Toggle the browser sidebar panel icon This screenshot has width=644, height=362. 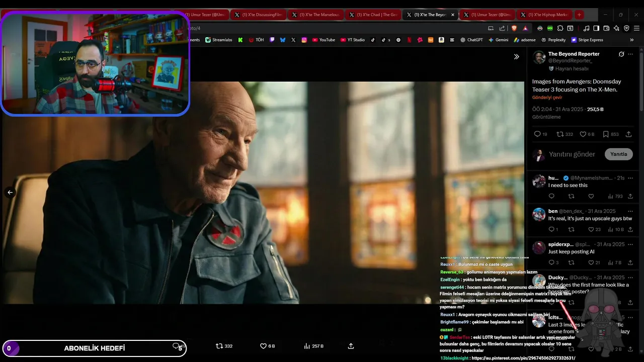click(x=596, y=28)
